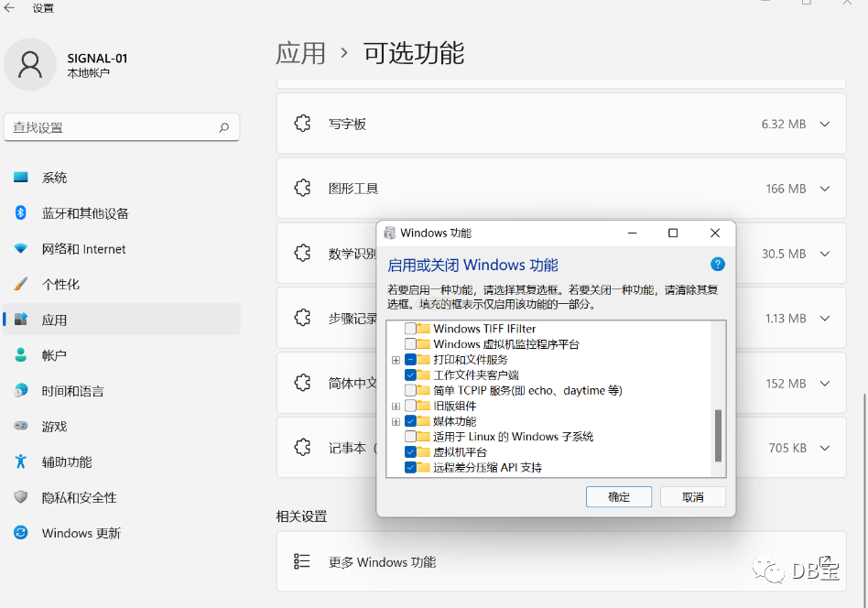Click the features list scrollbar thumb
The height and width of the screenshot is (608, 868).
[x=718, y=435]
